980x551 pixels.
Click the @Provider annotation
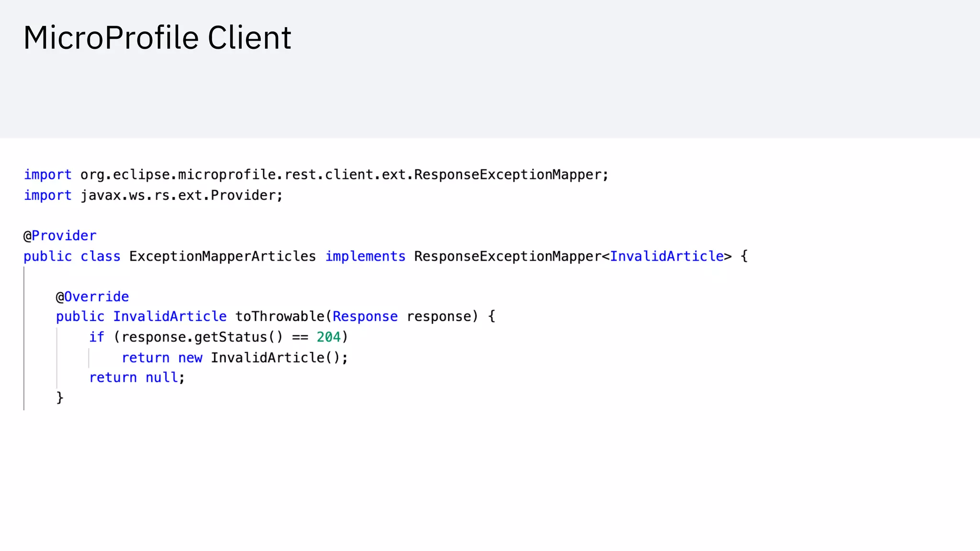(x=60, y=236)
